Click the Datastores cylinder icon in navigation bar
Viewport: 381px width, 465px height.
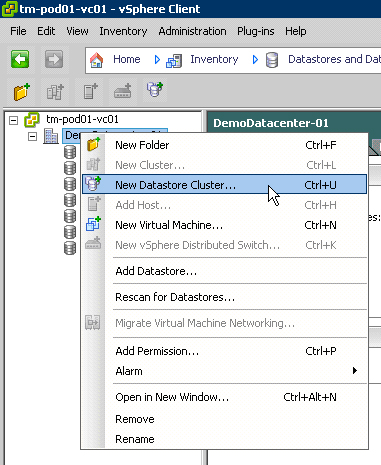point(272,60)
